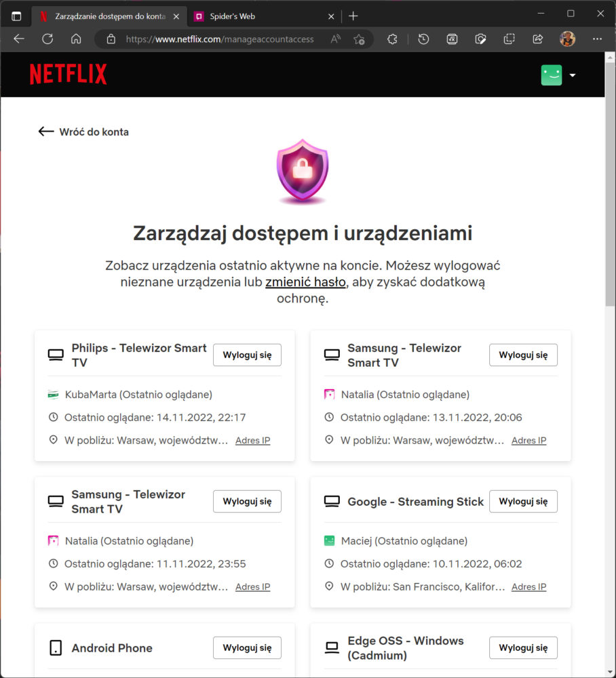Expand the profile dropdown caret
This screenshot has height=678, width=616.
tap(573, 75)
